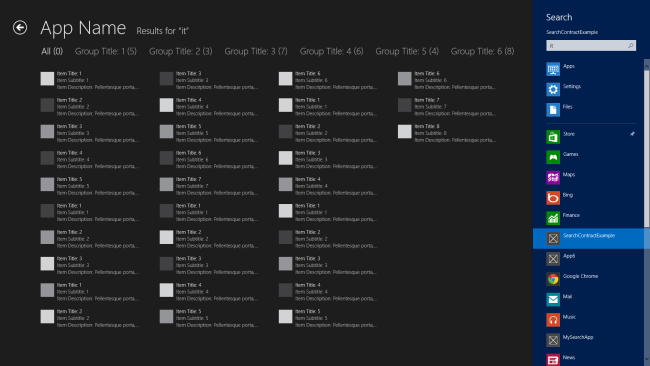Search within the Mail app
The height and width of the screenshot is (366, 650).
pyautogui.click(x=591, y=299)
